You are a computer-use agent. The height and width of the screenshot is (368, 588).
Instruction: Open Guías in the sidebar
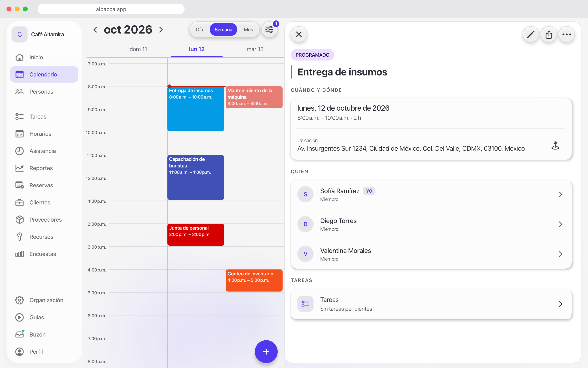tap(44, 317)
